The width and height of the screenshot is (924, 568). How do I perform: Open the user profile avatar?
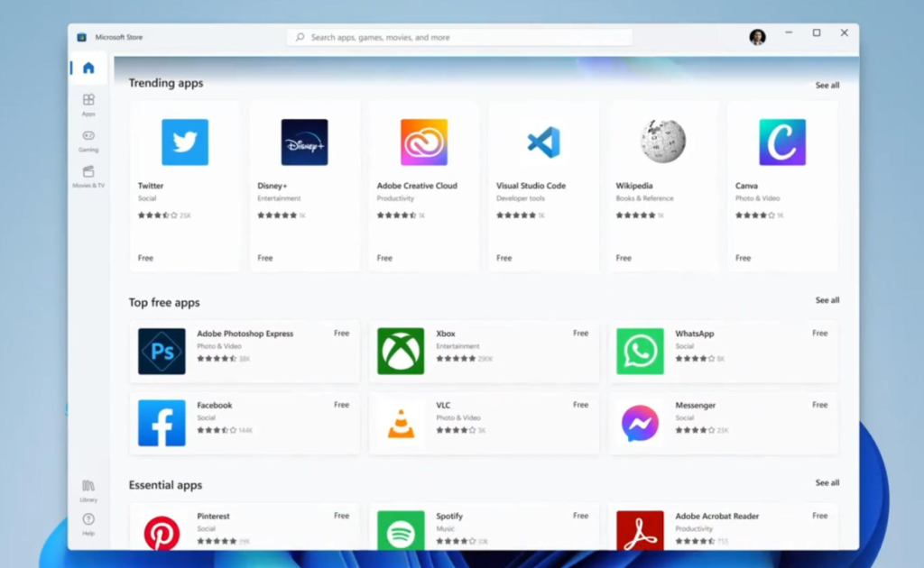point(757,36)
